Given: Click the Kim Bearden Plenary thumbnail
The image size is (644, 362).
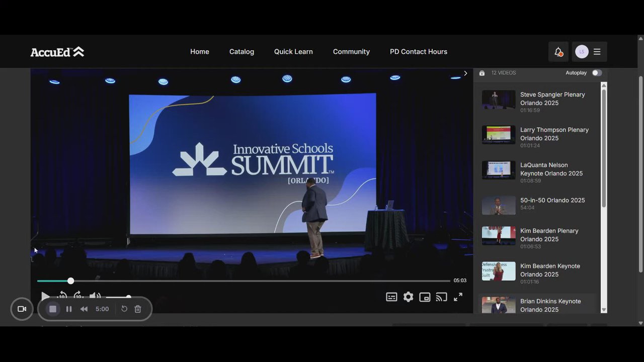Looking at the screenshot, I should click(x=499, y=236).
